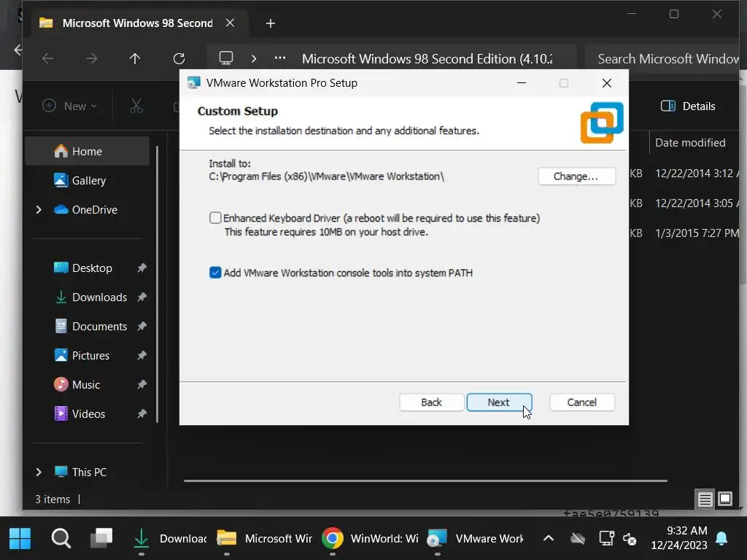Screen dimensions: 747x560
Task: Proceed with the Next button
Action: [499, 402]
